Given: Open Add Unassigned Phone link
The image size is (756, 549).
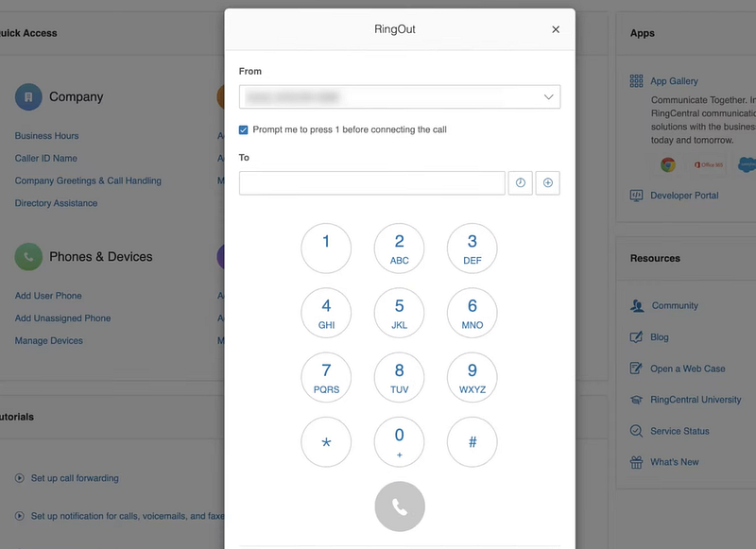Looking at the screenshot, I should [62, 318].
